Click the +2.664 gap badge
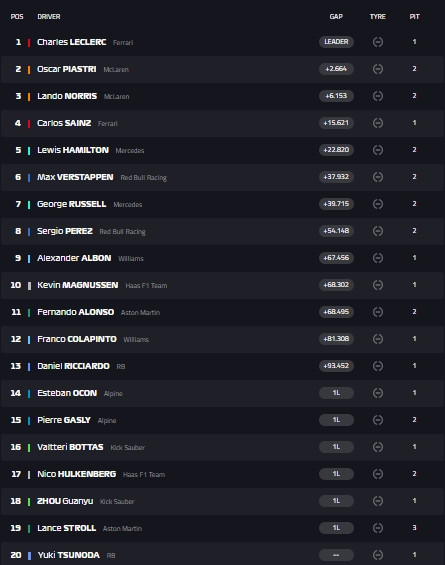The height and width of the screenshot is (565, 445). [x=336, y=69]
